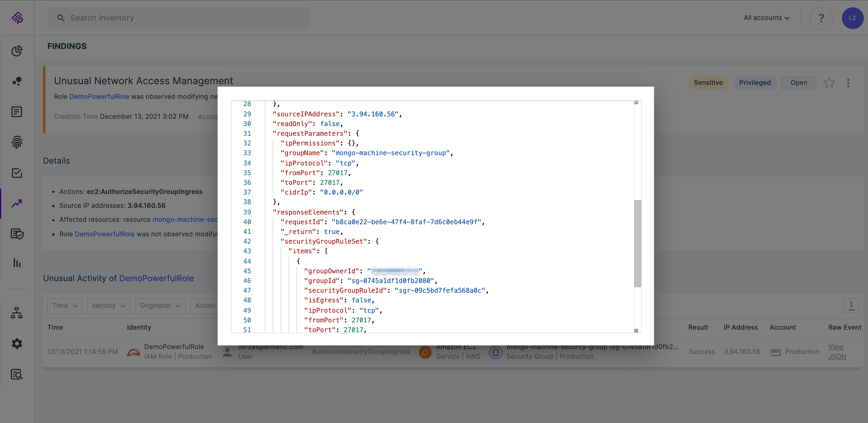Click the download events icon above the table
Viewport: 868px width, 423px height.
(852, 306)
